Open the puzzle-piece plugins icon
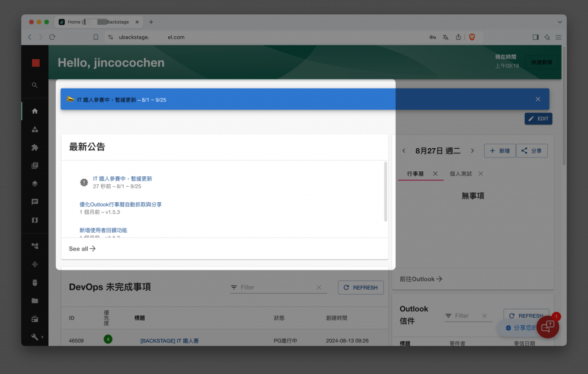 point(34,148)
